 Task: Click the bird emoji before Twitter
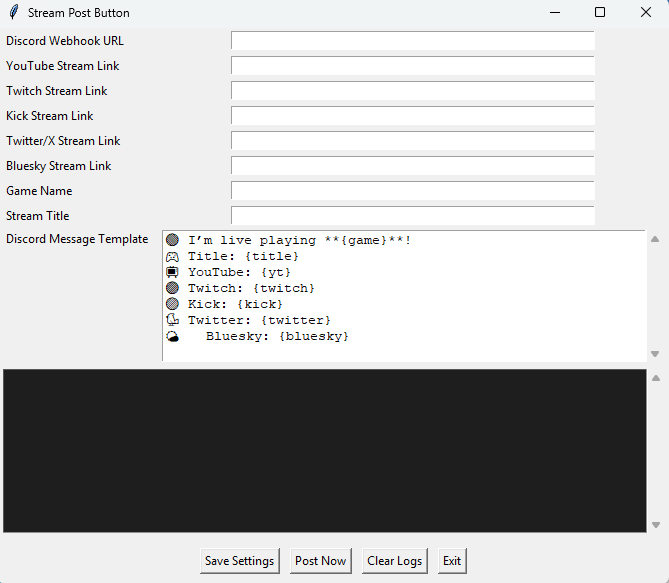(172, 320)
